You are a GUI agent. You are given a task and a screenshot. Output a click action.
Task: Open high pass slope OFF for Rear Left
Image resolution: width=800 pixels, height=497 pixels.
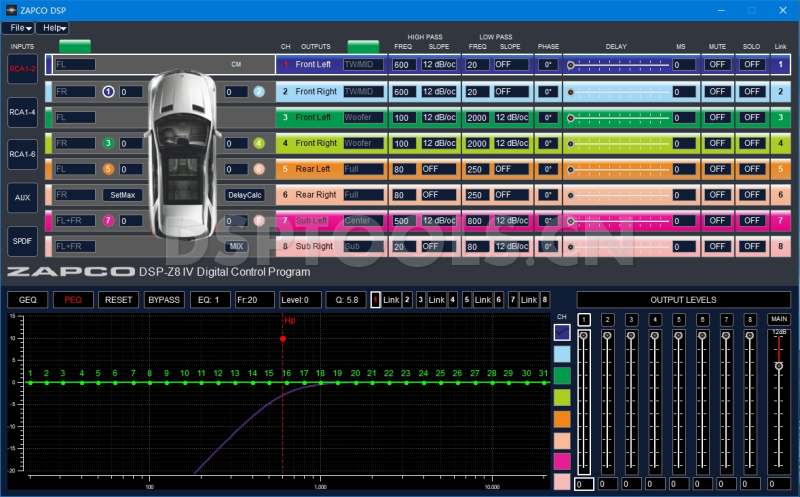point(439,169)
